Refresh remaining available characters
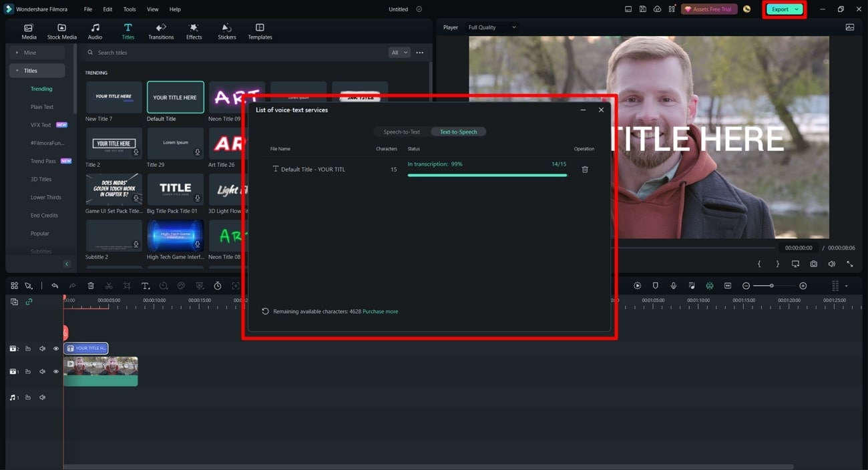868x470 pixels. (266, 311)
